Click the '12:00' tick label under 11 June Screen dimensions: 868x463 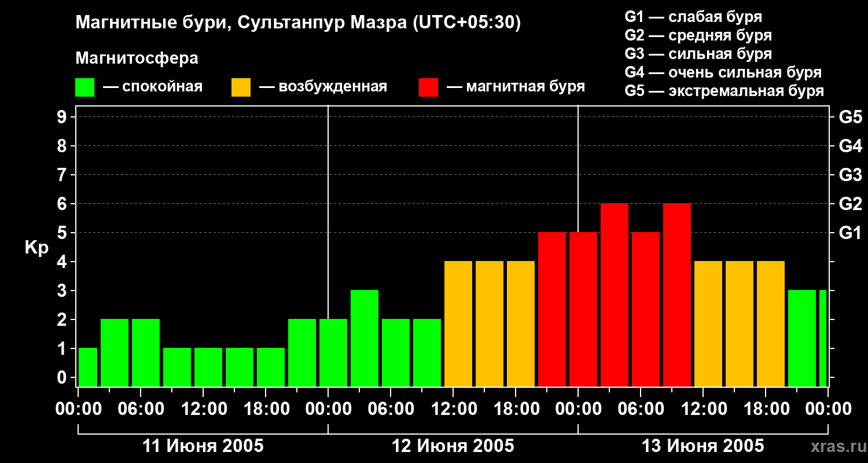click(203, 409)
